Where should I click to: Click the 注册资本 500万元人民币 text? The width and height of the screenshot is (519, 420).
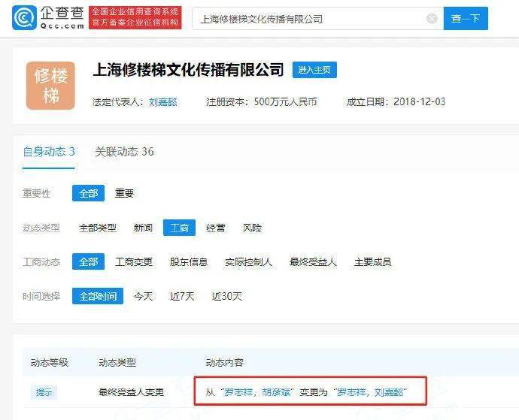(261, 102)
